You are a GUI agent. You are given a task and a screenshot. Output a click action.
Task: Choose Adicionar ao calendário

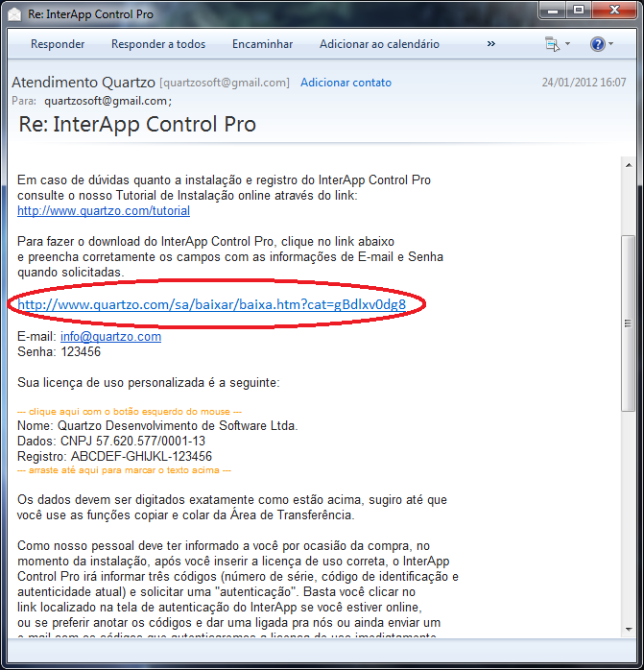(379, 44)
